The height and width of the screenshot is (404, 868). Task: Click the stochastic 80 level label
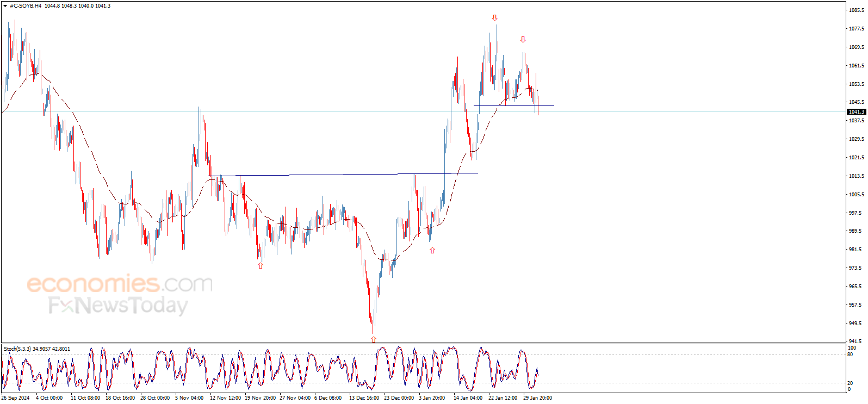click(850, 355)
